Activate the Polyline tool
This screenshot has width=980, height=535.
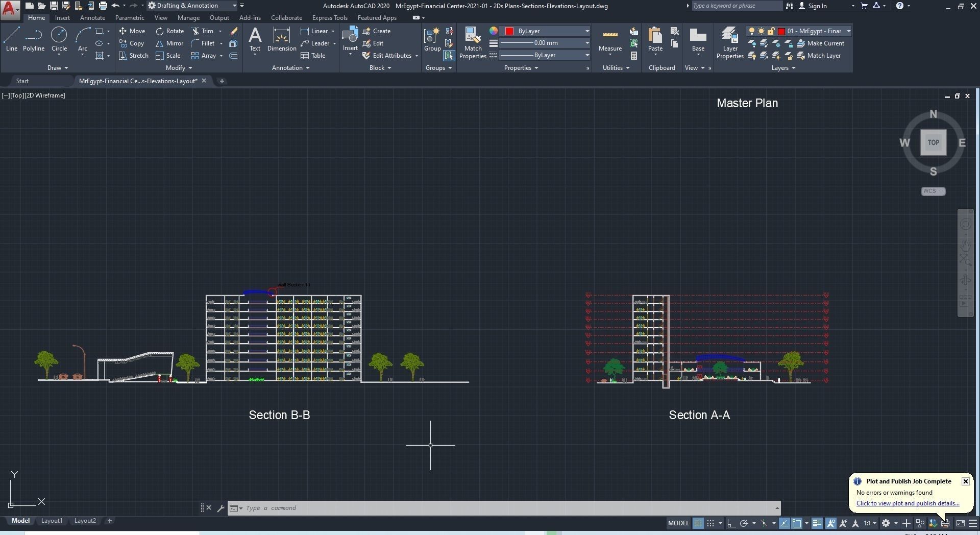coord(34,40)
